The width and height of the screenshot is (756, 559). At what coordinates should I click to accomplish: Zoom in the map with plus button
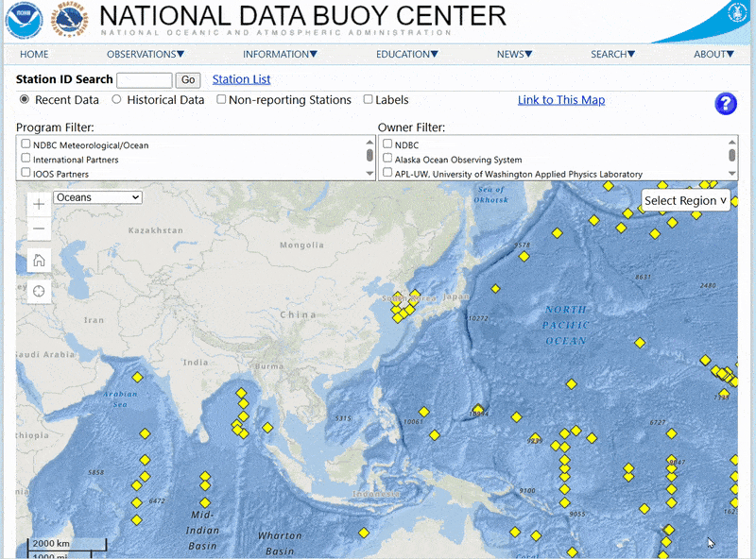39,204
